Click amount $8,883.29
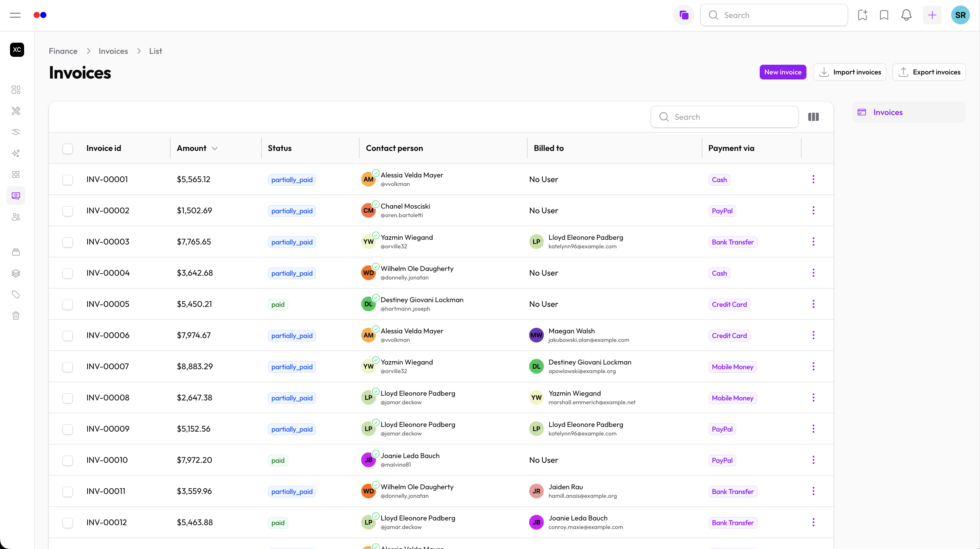Screen dimensions: 980x549 (195, 366)
